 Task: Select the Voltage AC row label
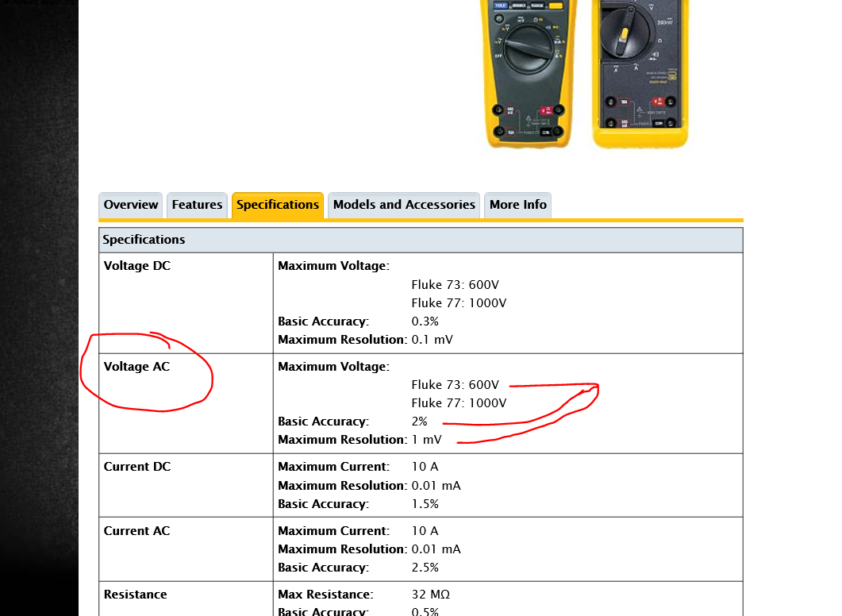point(137,367)
